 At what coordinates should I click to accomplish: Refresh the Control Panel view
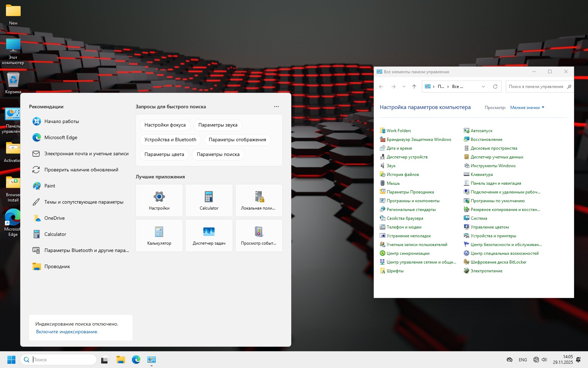(x=495, y=87)
